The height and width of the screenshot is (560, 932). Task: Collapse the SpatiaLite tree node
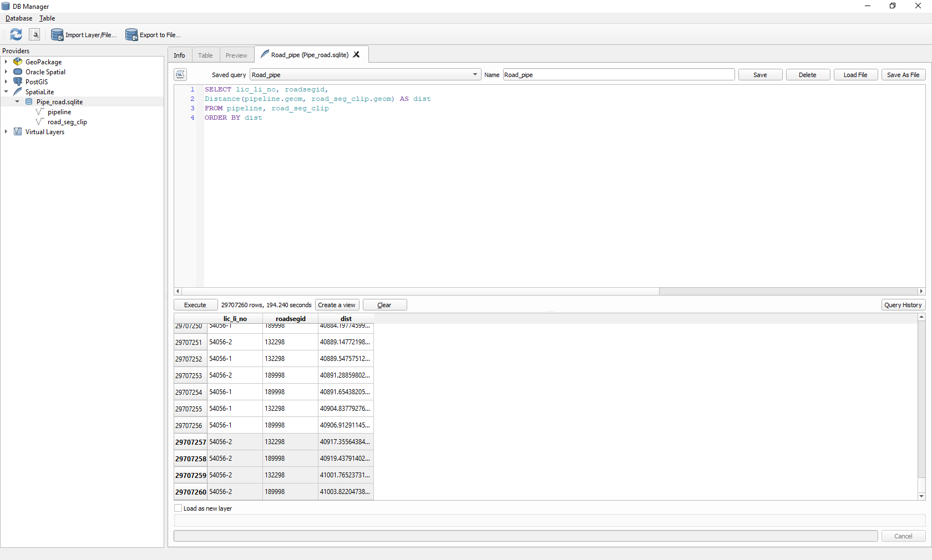6,91
